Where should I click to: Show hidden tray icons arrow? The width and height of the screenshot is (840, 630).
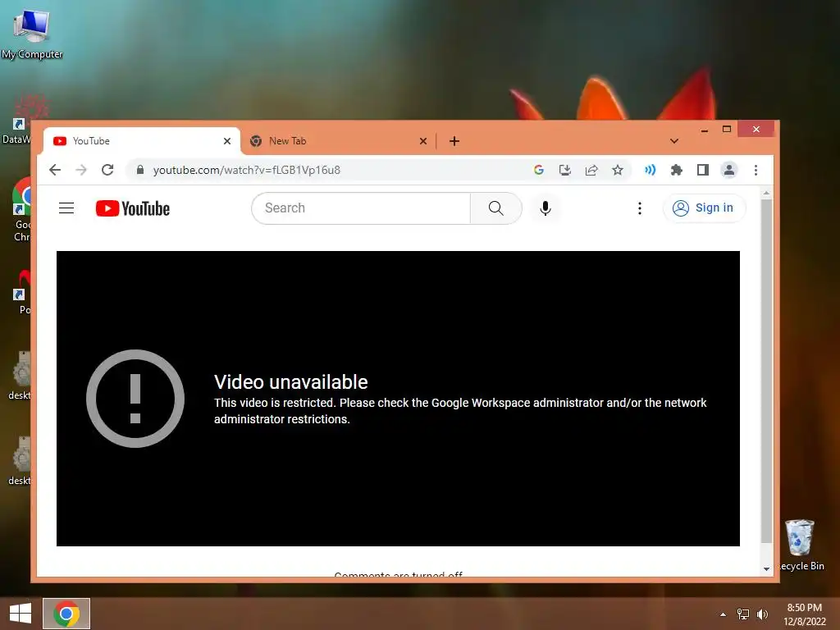coord(724,614)
